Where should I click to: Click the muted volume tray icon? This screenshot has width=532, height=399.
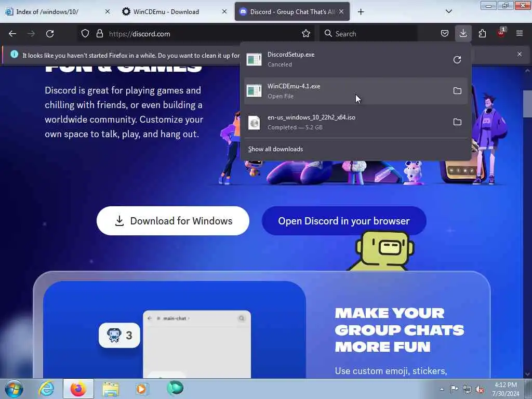480,390
